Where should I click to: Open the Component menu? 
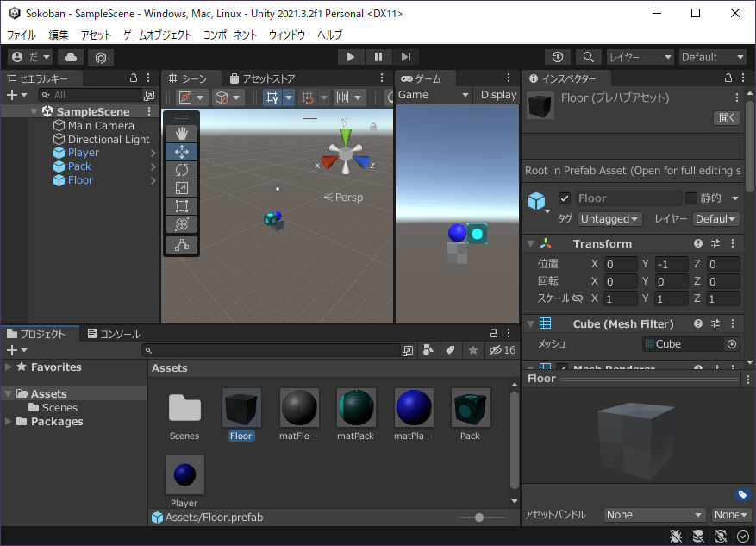tap(230, 35)
